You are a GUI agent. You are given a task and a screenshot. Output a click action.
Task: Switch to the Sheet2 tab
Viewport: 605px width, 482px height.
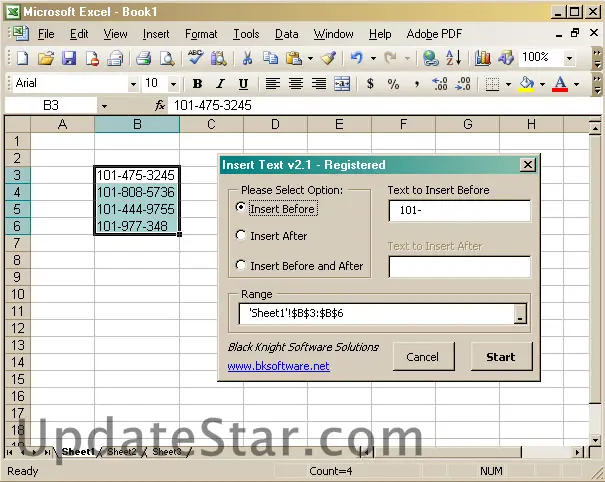coord(122,452)
